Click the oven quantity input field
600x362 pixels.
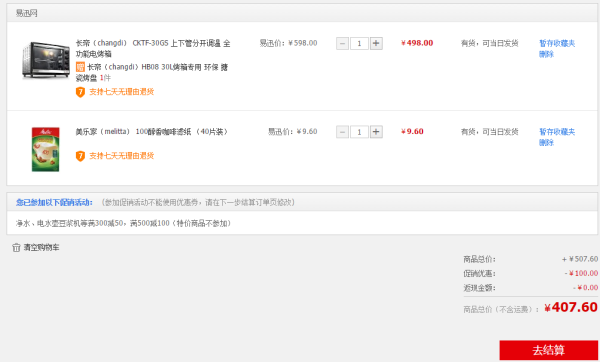pyautogui.click(x=359, y=43)
